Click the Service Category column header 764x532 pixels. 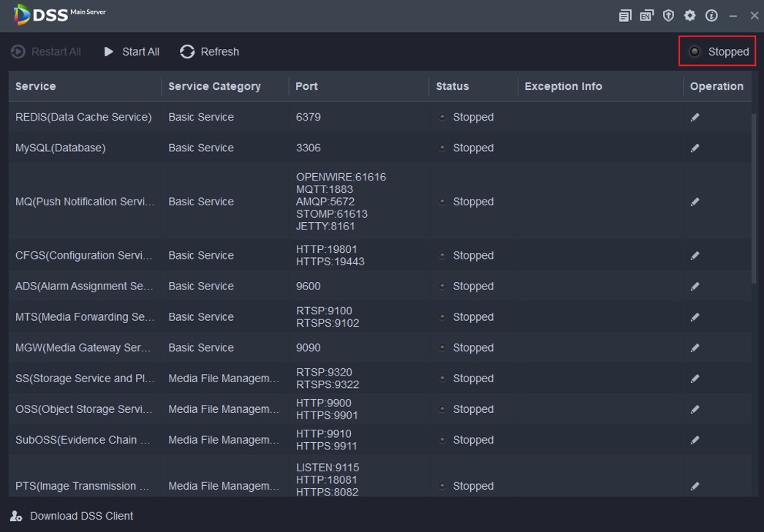click(214, 86)
